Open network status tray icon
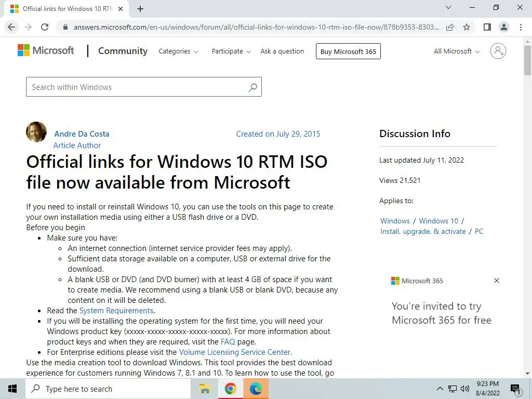532x399 pixels. [x=453, y=389]
